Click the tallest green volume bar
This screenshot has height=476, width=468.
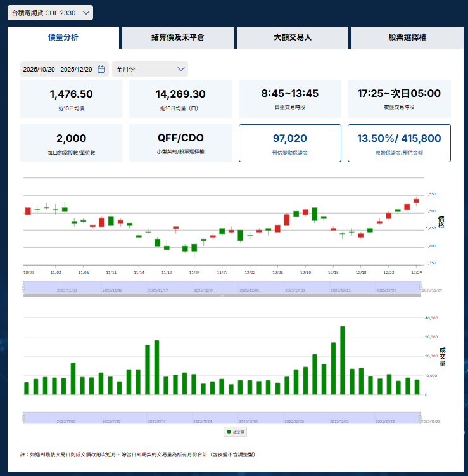(x=343, y=360)
